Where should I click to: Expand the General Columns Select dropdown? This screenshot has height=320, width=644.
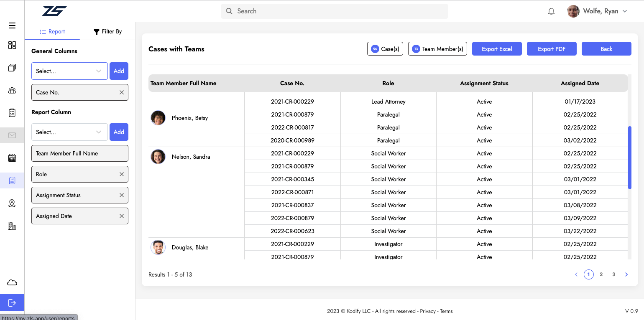(69, 71)
